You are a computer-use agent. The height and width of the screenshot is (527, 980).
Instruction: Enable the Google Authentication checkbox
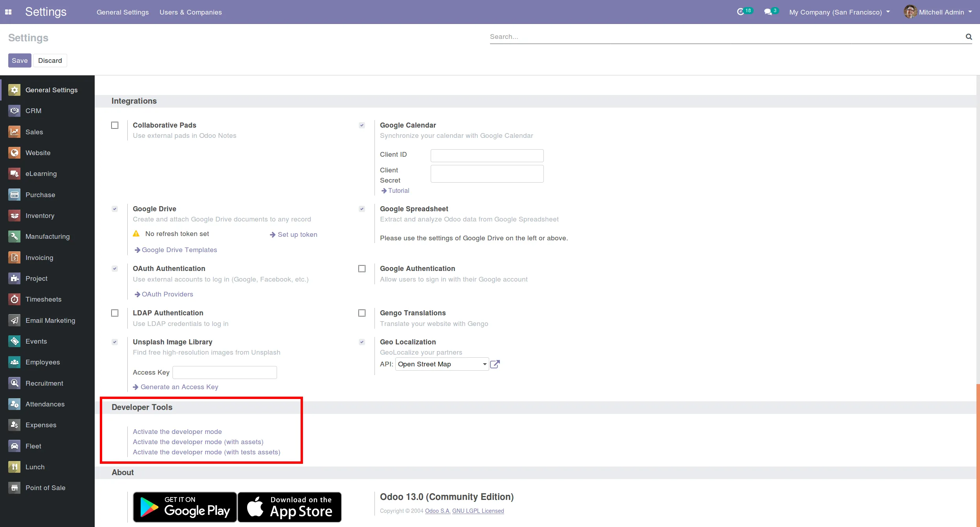pos(362,269)
